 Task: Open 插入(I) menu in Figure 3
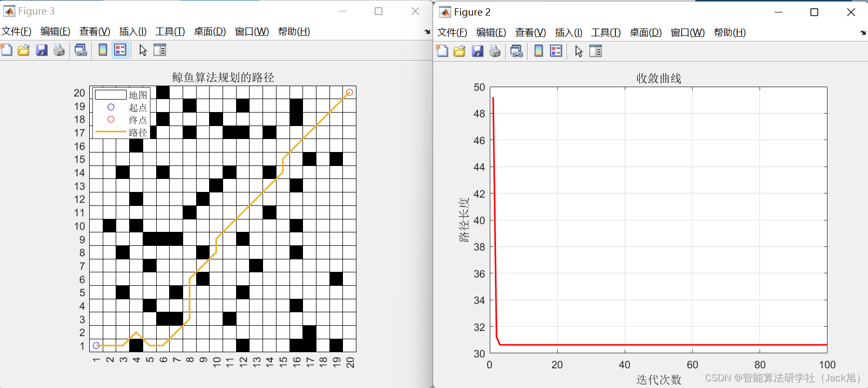(133, 32)
